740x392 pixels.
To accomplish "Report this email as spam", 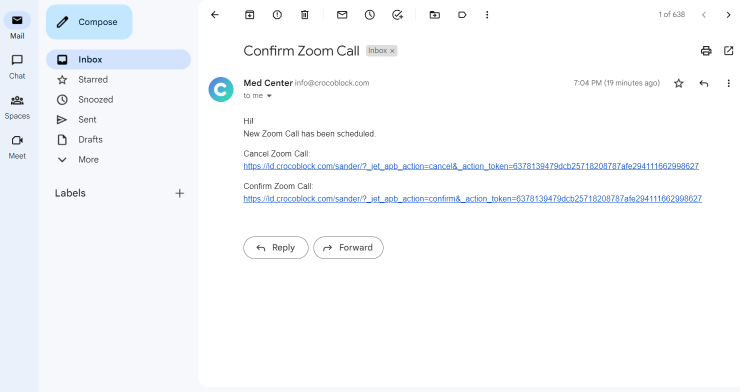I will point(277,15).
